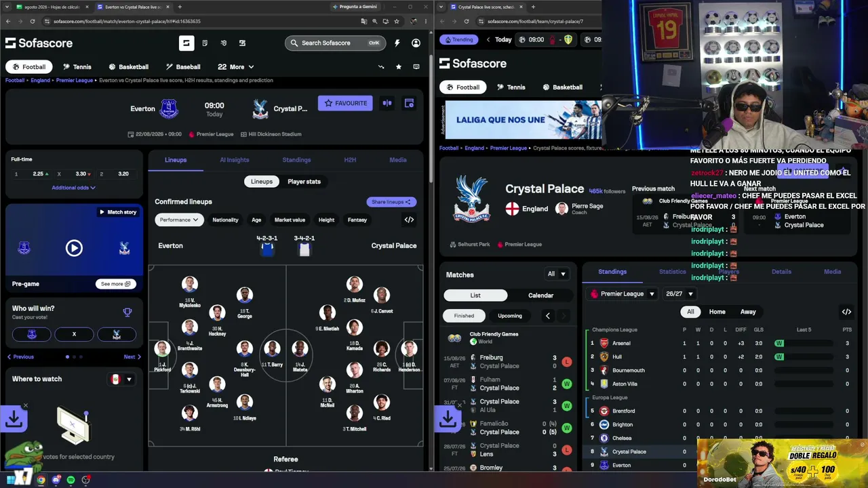868x488 pixels.
Task: Open the country selector in Where to watch
Action: (121, 380)
